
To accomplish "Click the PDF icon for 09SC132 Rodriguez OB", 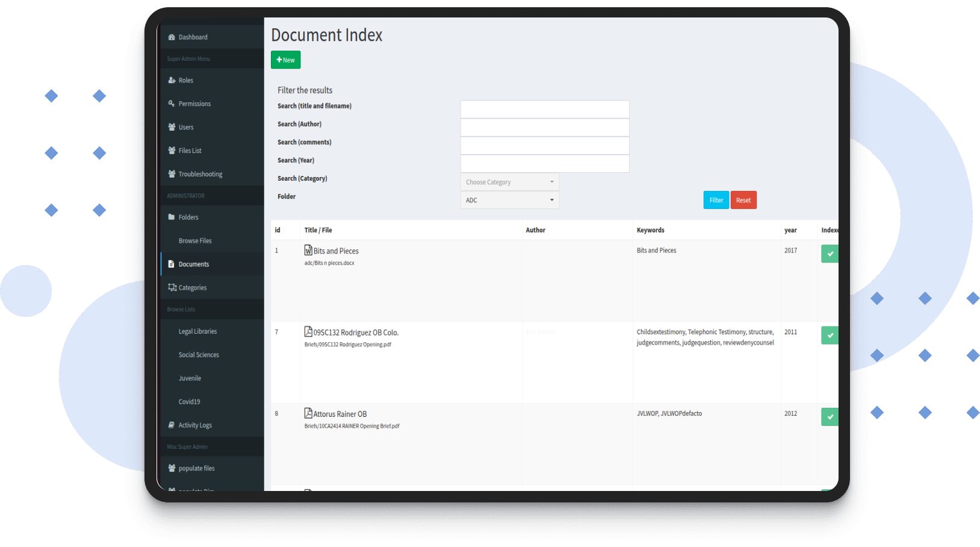I will 308,331.
